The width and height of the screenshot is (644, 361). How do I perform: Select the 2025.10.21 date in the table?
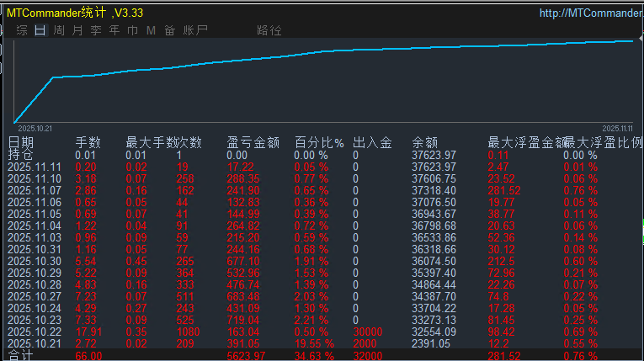[x=35, y=344]
